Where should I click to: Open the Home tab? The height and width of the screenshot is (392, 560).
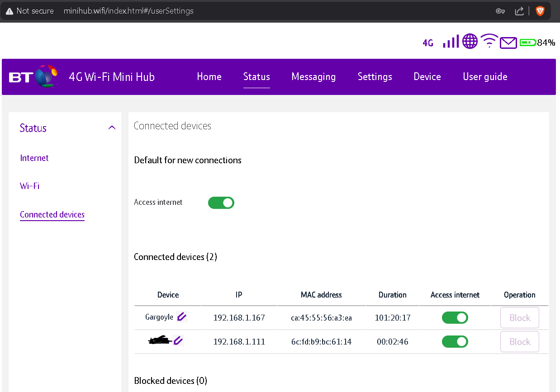click(x=209, y=77)
